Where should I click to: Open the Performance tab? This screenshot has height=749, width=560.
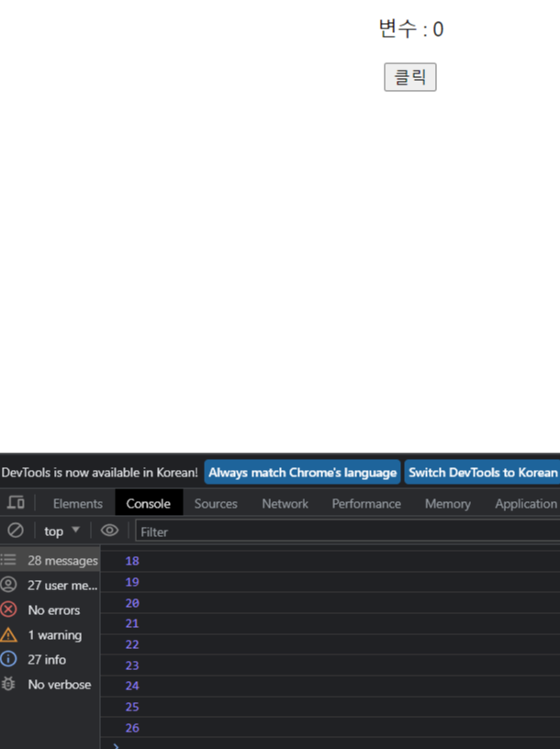[x=366, y=504]
